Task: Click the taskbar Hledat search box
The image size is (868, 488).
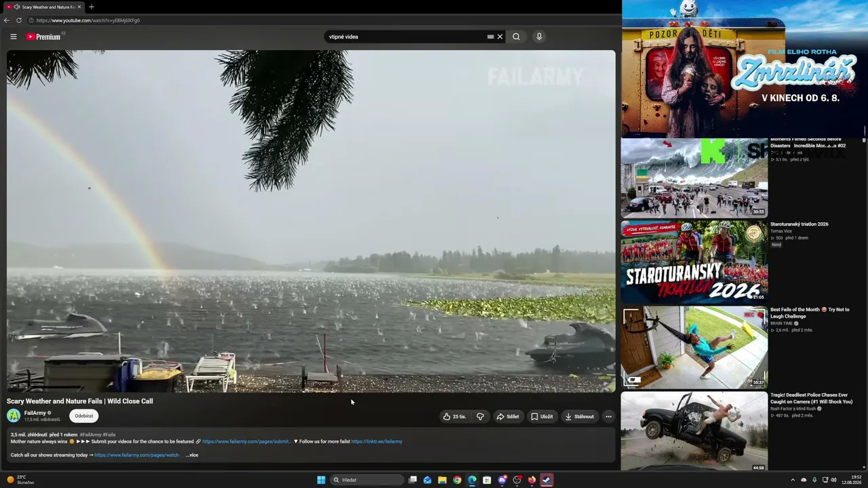Action: point(367,480)
